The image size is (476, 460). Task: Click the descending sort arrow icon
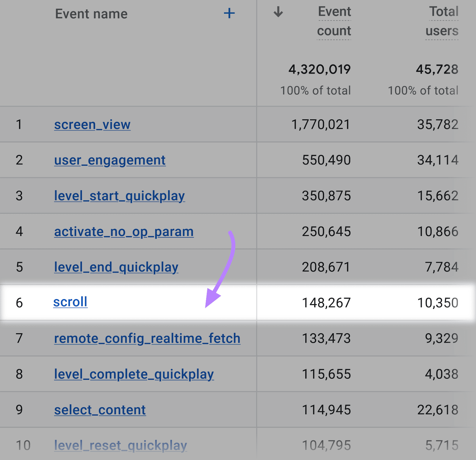278,12
